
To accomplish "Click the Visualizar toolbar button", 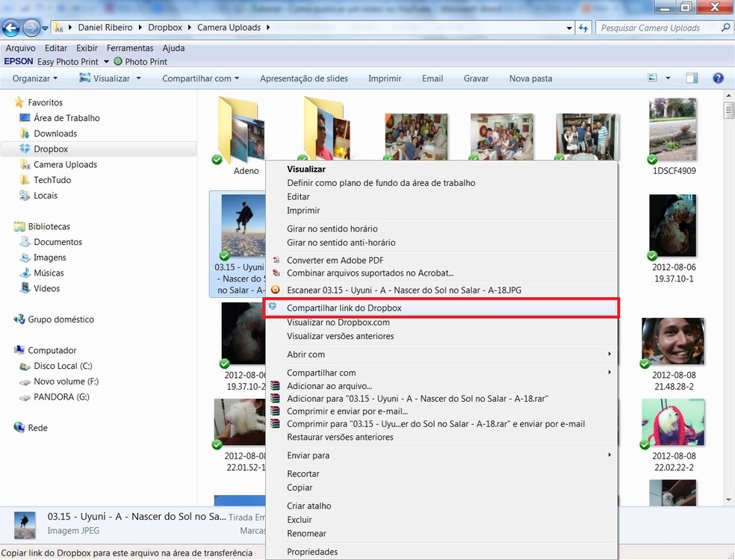I will (x=105, y=78).
